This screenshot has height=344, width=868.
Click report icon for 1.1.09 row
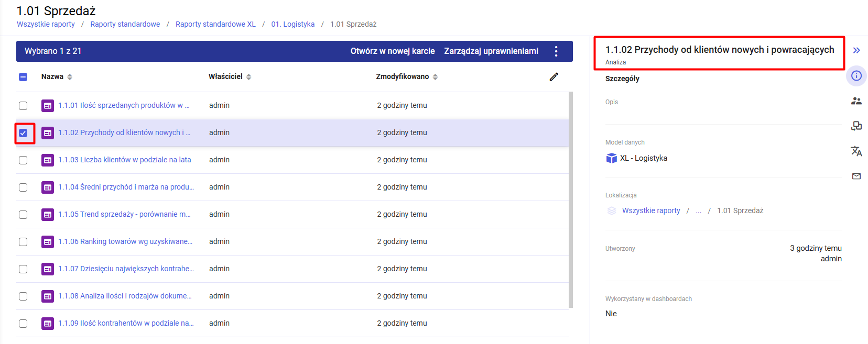click(x=48, y=324)
